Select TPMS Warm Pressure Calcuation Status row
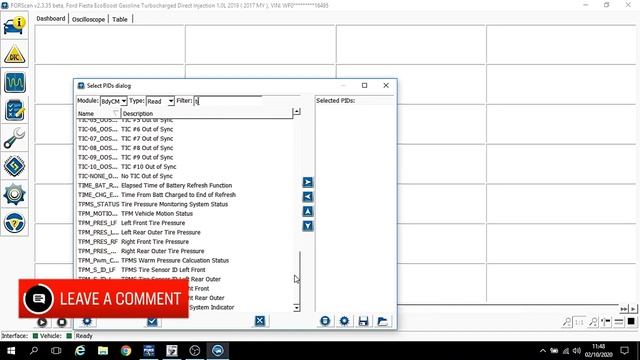 [x=184, y=260]
